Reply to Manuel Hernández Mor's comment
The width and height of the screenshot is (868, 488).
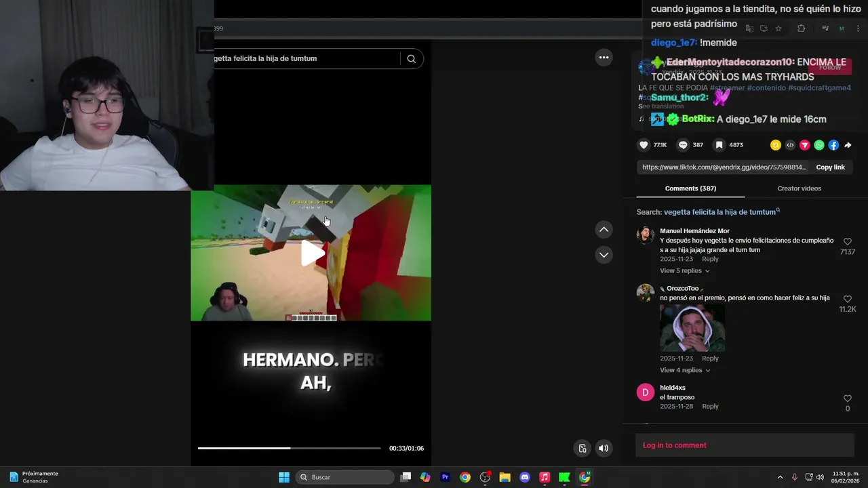[x=710, y=259]
